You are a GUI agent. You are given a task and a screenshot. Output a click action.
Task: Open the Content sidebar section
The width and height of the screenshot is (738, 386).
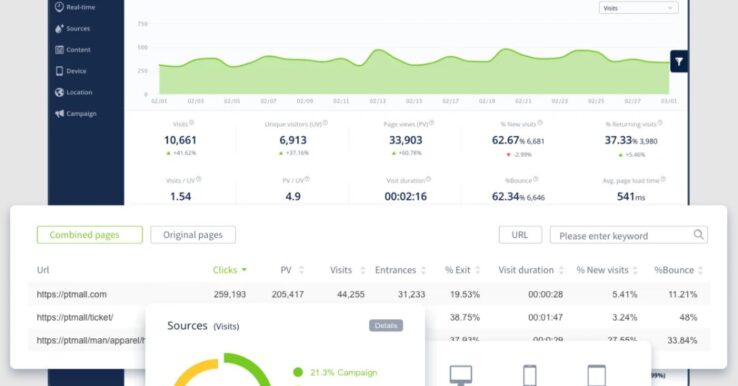[73, 50]
